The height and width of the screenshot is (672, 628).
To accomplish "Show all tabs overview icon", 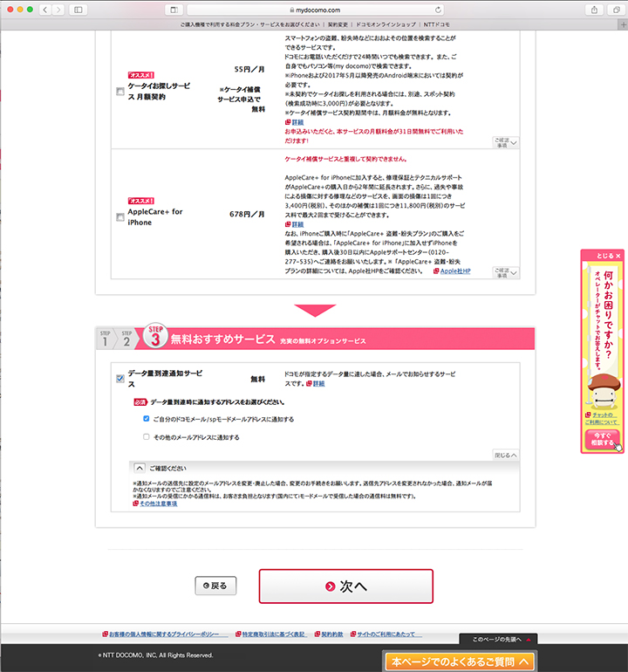I will (616, 10).
